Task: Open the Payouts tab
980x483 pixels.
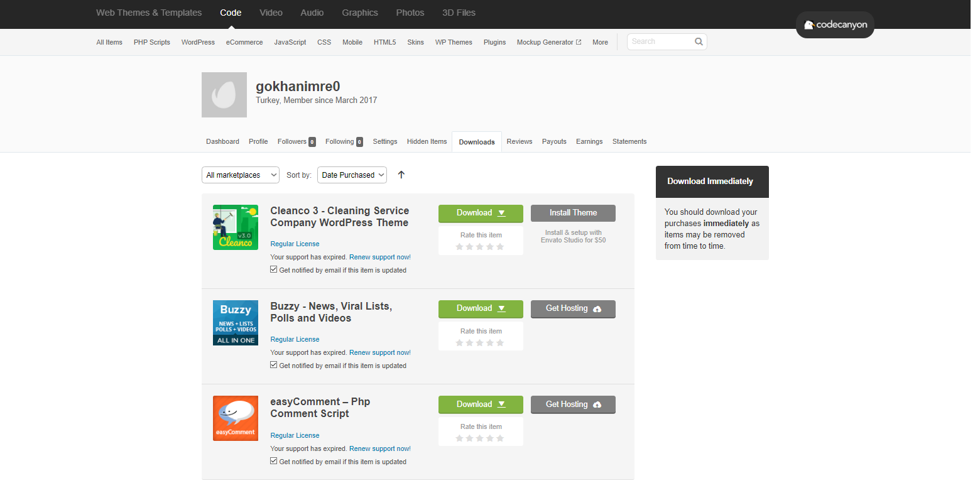Action: coord(554,141)
